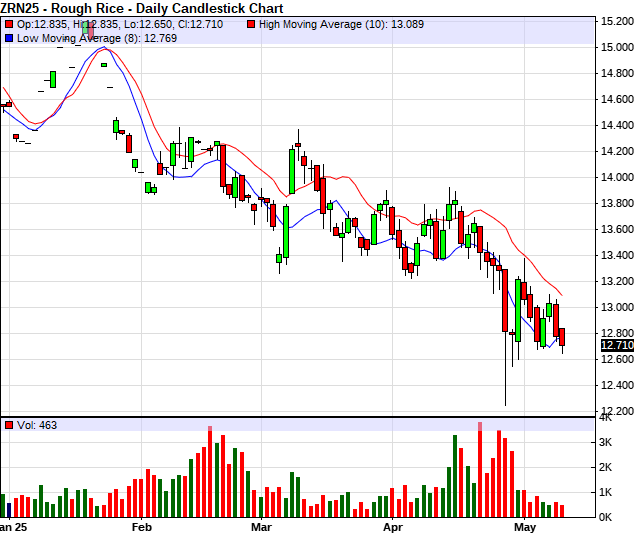Click the 14.600 price axis label
Viewport: 640px width, 536px height.
pos(617,99)
